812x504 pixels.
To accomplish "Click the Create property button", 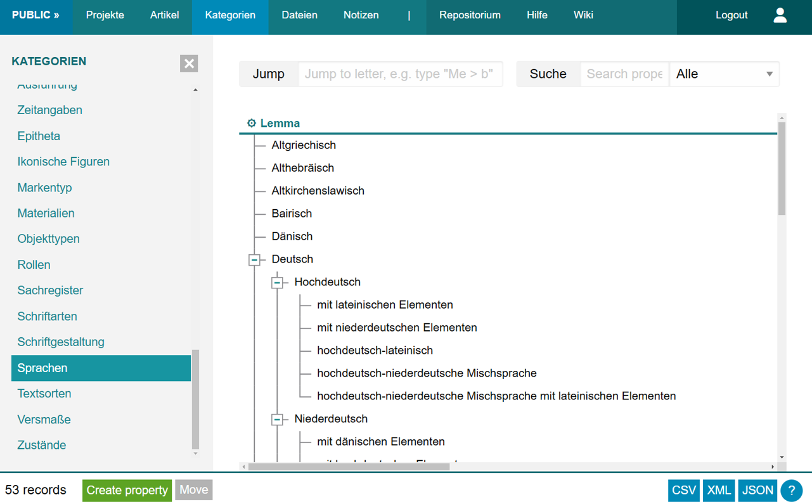I will (x=126, y=490).
